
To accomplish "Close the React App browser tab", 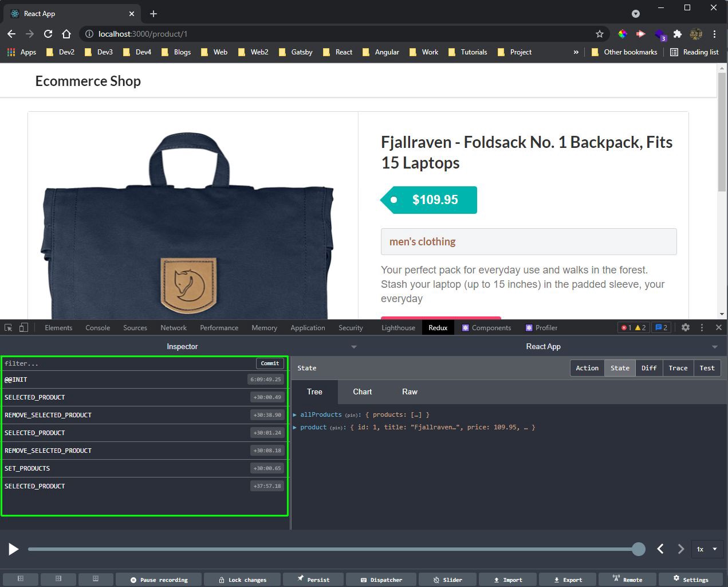I will click(132, 13).
